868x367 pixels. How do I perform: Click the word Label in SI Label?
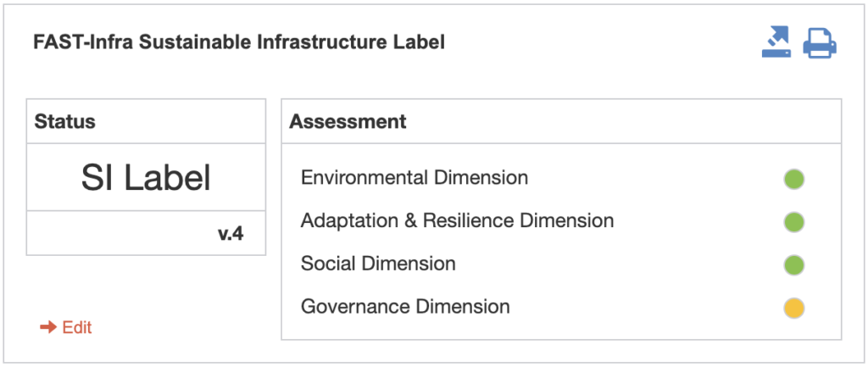[167, 178]
